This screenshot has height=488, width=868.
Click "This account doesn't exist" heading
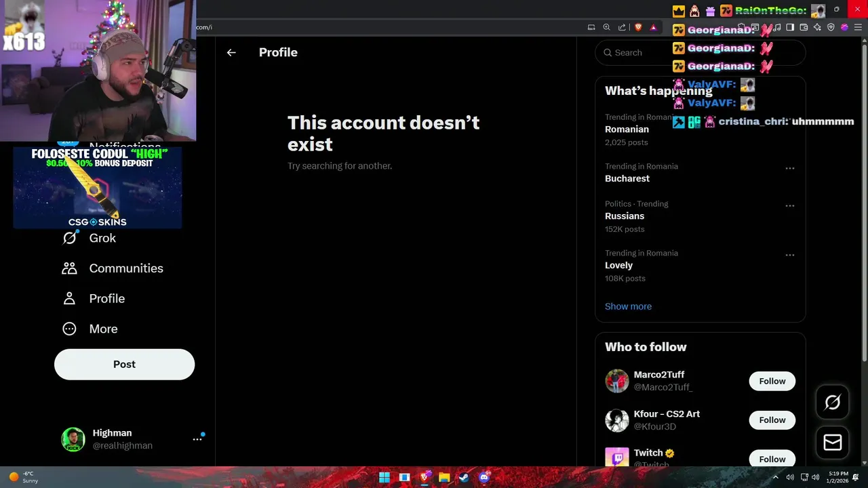coord(383,134)
